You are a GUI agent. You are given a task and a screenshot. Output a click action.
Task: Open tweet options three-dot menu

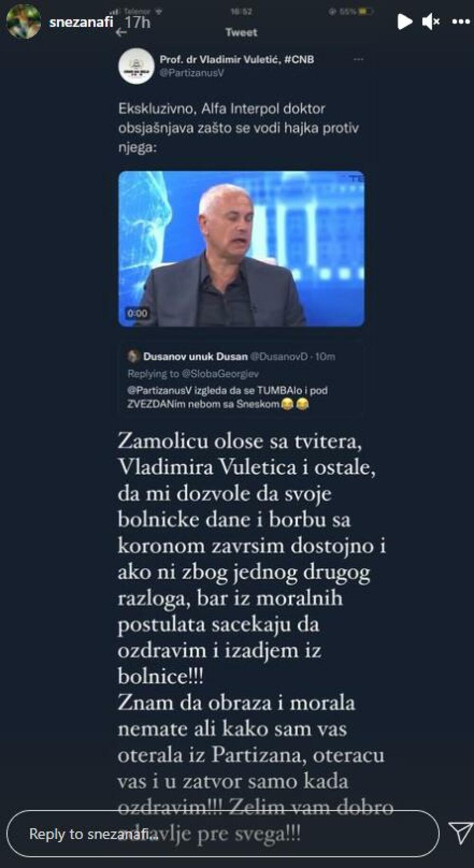(358, 59)
